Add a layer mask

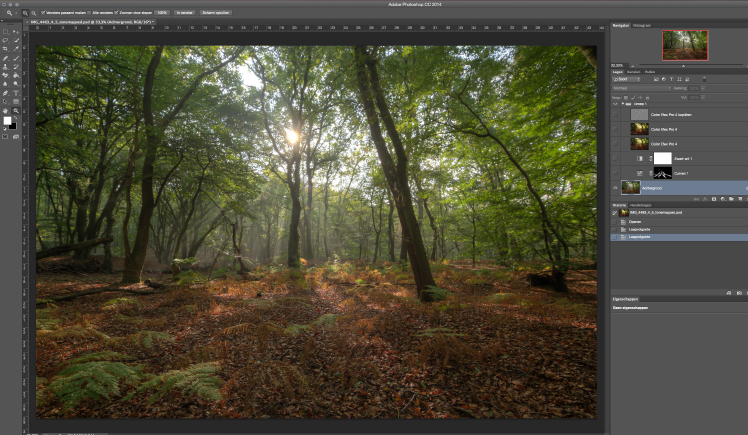click(714, 199)
